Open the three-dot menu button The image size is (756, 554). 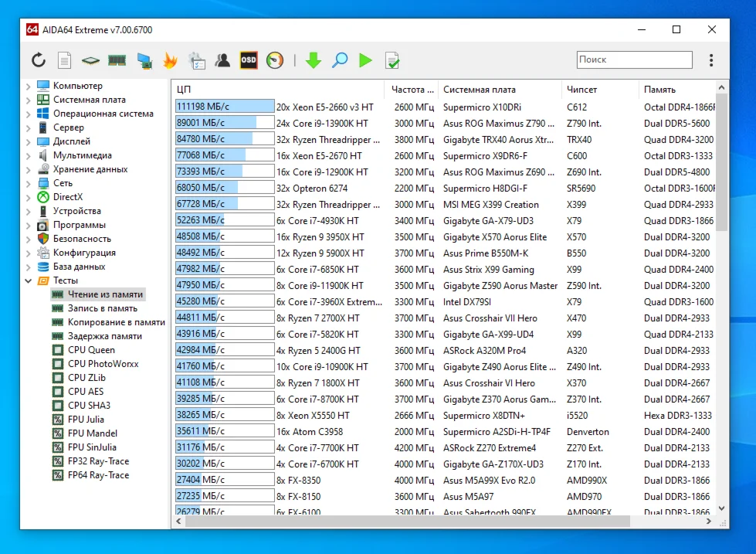711,60
